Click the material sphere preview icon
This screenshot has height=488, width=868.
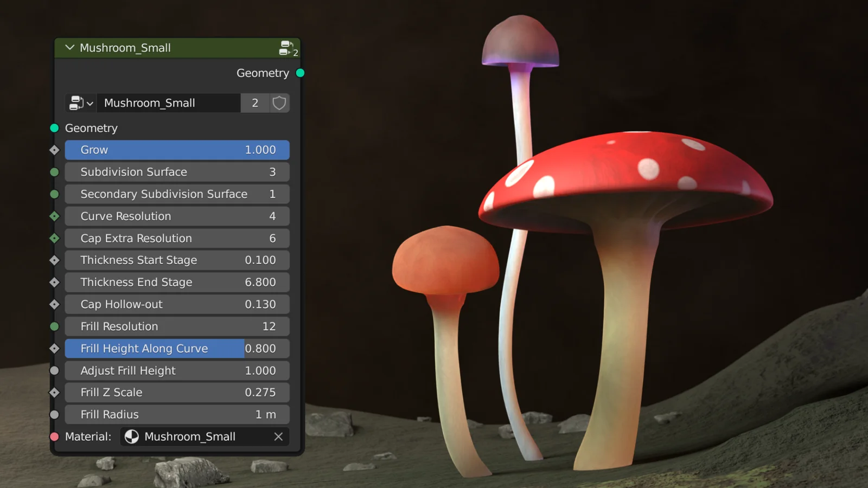[132, 436]
